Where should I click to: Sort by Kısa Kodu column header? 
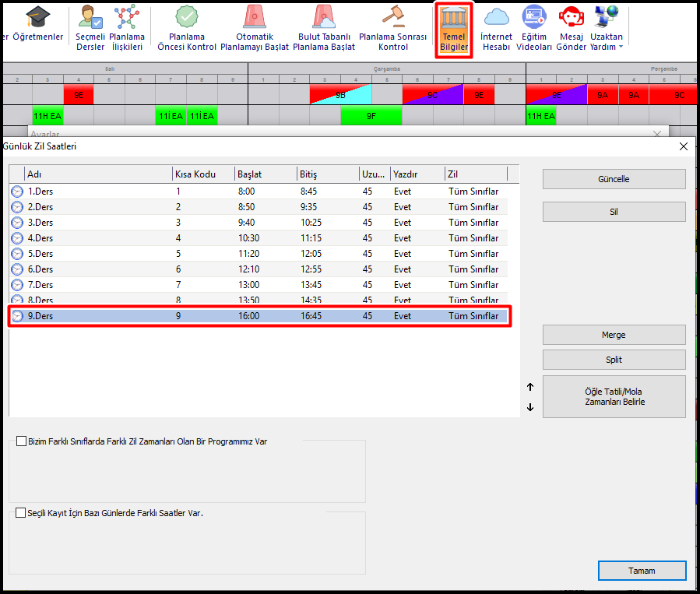point(203,174)
